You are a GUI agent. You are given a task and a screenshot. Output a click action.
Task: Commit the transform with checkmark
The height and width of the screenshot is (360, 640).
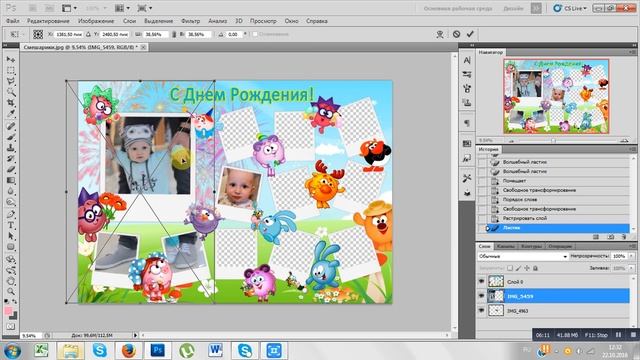(470, 34)
